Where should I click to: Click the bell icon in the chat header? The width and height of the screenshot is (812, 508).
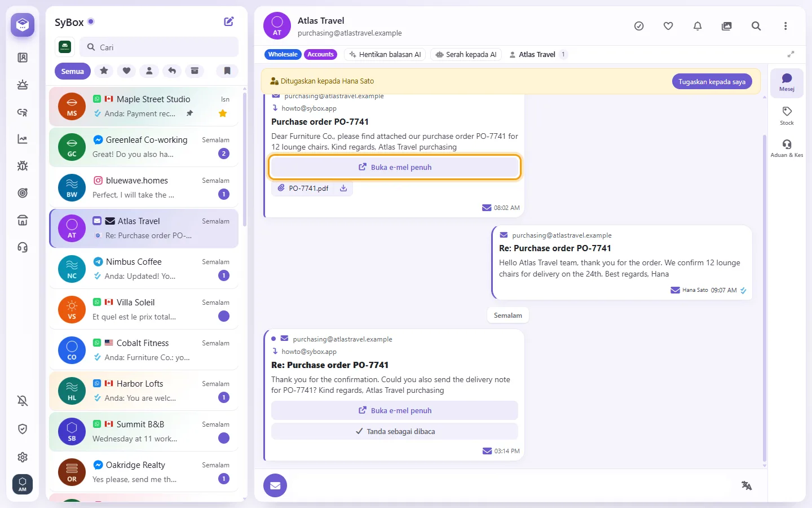tap(698, 26)
